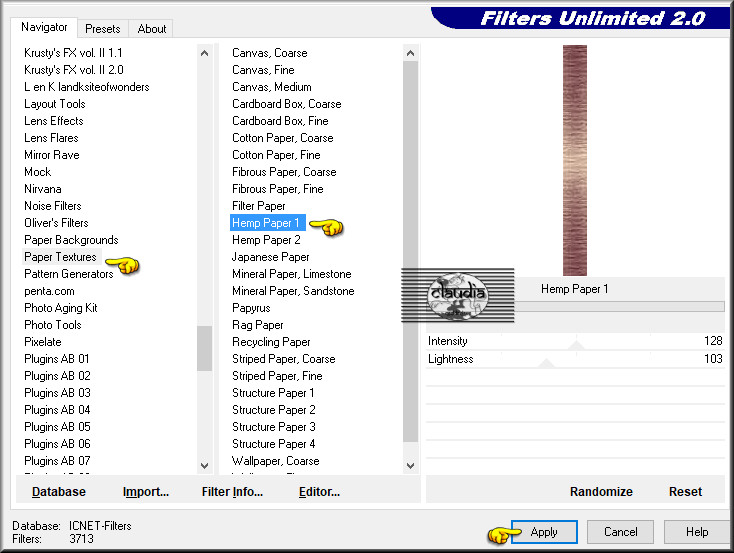Image resolution: width=734 pixels, height=553 pixels.
Task: Click the filter list scrollbar thumb
Action: (411, 251)
